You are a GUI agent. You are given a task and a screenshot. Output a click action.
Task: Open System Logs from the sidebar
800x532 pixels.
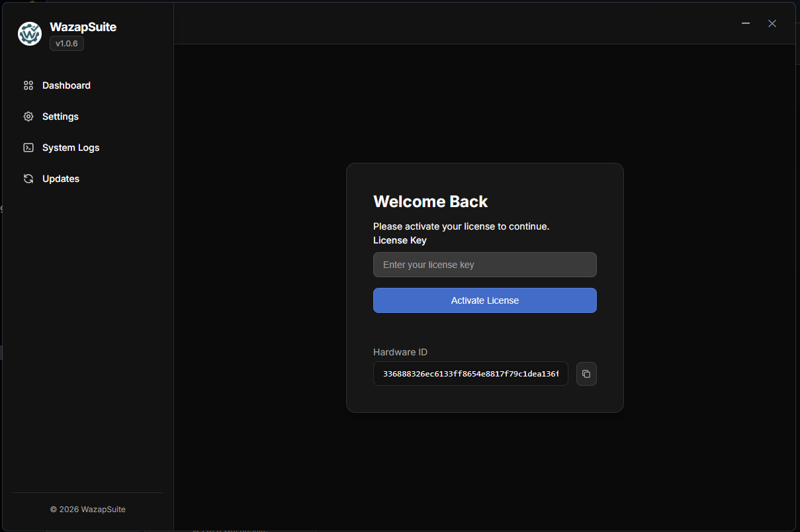point(70,148)
